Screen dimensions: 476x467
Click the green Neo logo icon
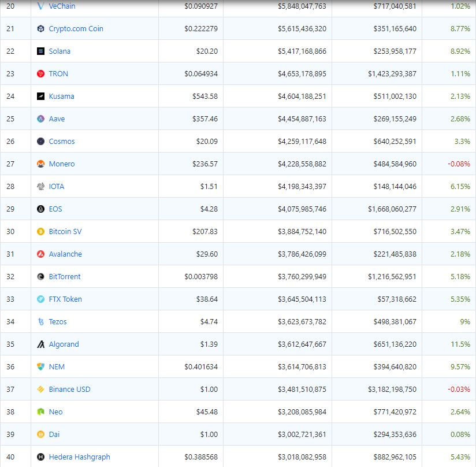[40, 412]
